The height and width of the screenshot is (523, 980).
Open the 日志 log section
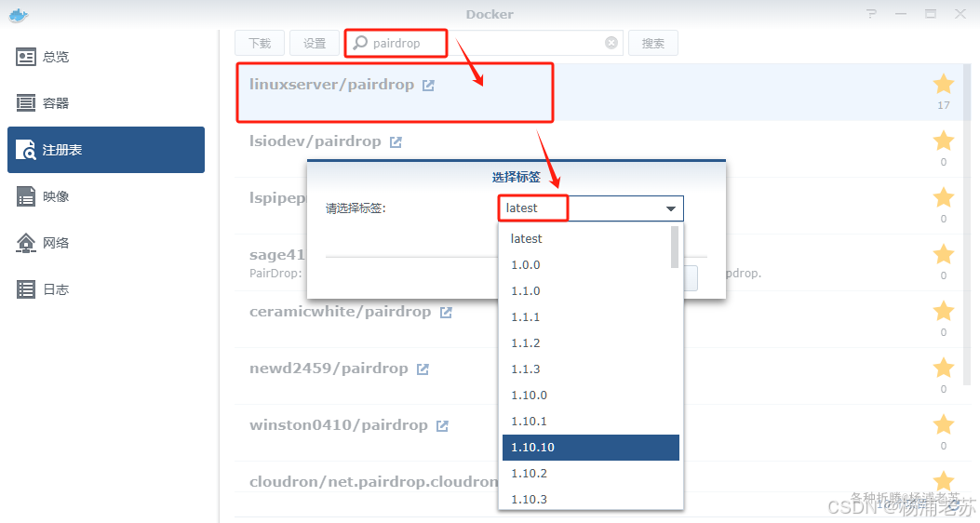(x=105, y=289)
